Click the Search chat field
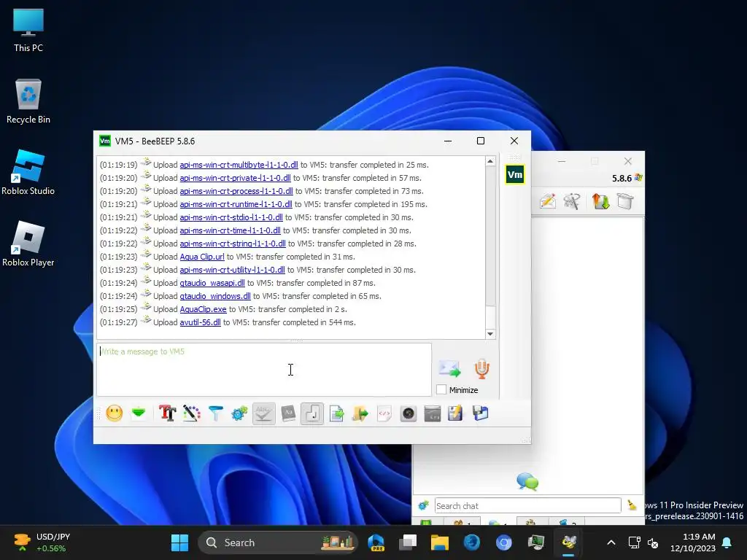747x560 pixels. tap(528, 506)
